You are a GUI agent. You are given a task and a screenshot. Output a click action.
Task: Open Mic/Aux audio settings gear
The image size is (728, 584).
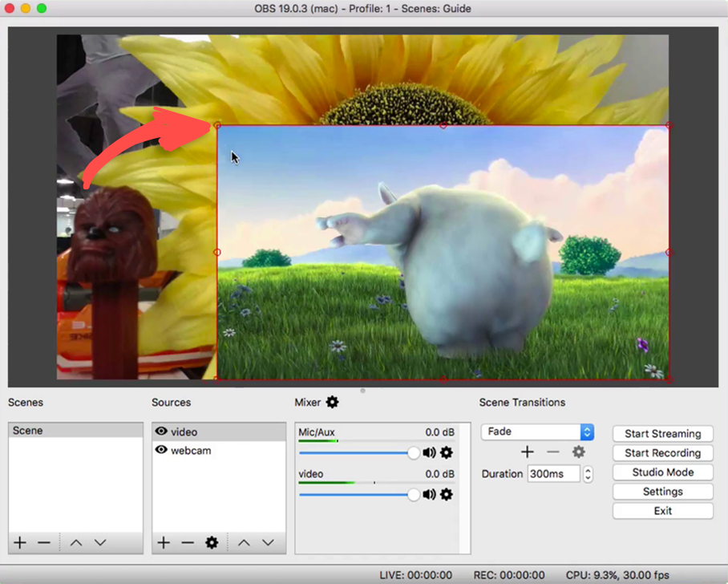click(x=446, y=452)
